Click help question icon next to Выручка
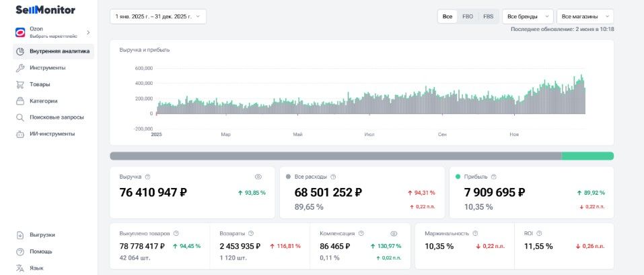 [x=148, y=177]
